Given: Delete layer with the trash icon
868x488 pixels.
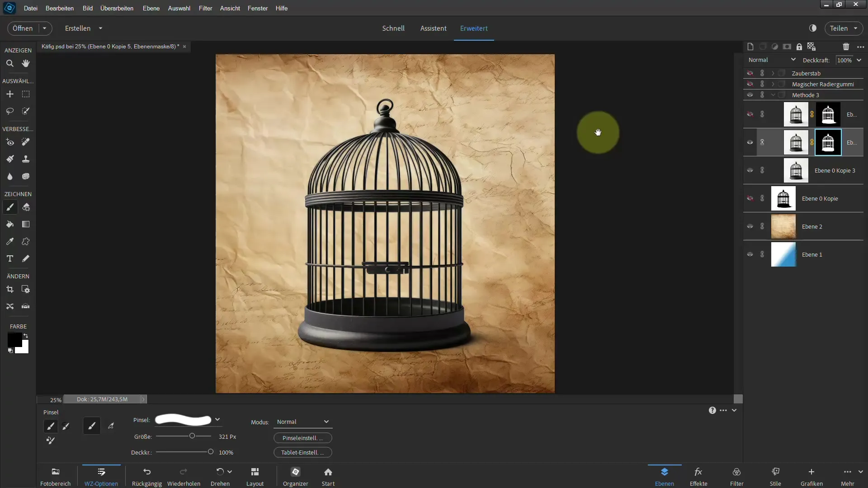Looking at the screenshot, I should tap(846, 47).
